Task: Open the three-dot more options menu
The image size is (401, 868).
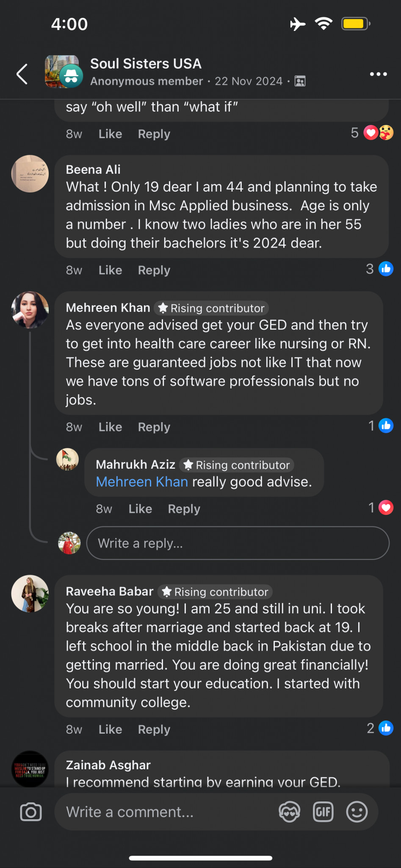Action: (x=378, y=74)
